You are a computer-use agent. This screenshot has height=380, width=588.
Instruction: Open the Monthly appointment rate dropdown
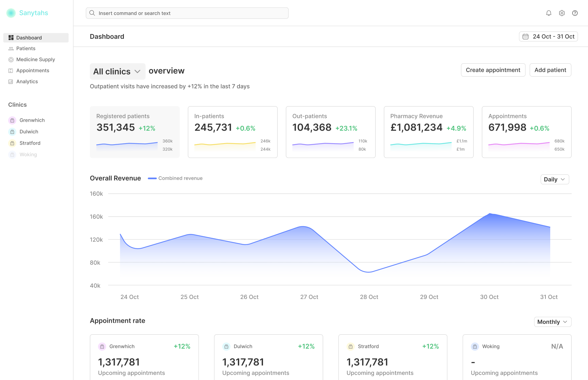pyautogui.click(x=553, y=322)
